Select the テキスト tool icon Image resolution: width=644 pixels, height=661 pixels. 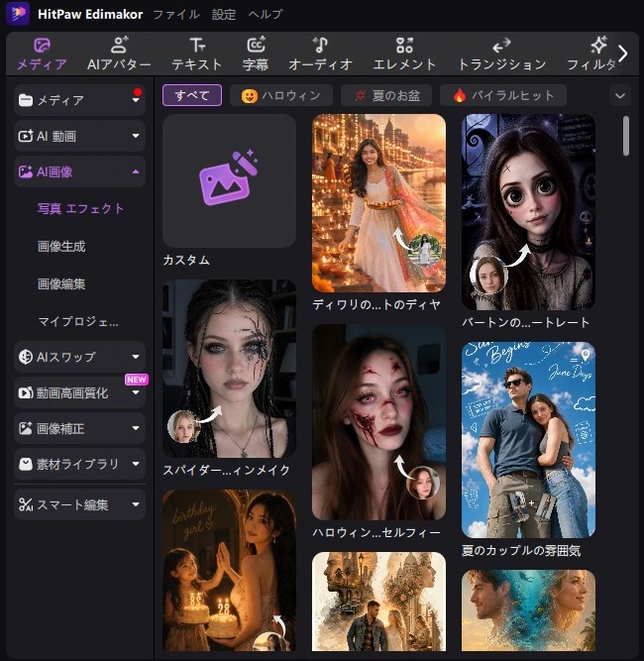[197, 46]
